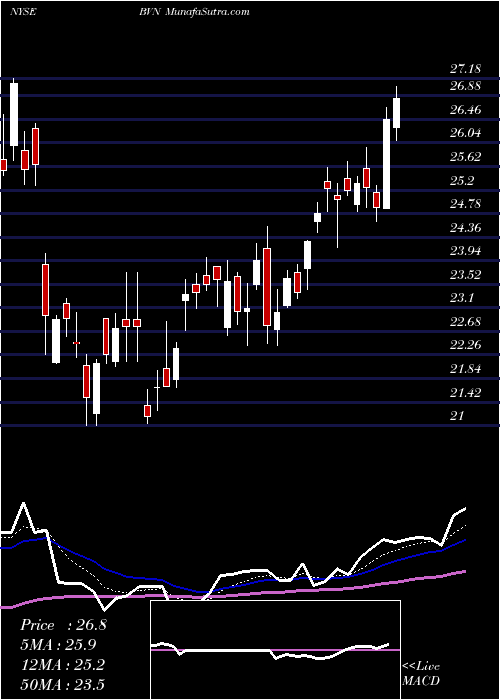
Task: Click the 22.26 price axis label
Action: click(465, 345)
